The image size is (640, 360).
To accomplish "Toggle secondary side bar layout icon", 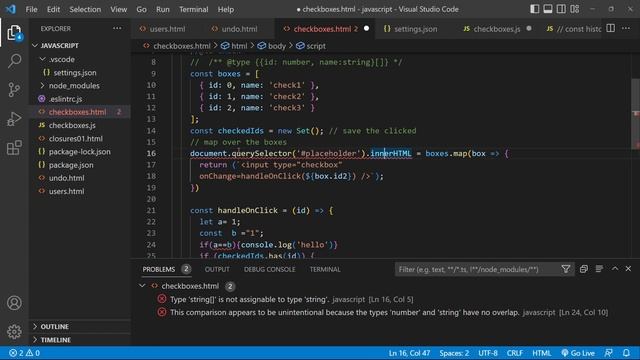I will tap(561, 9).
